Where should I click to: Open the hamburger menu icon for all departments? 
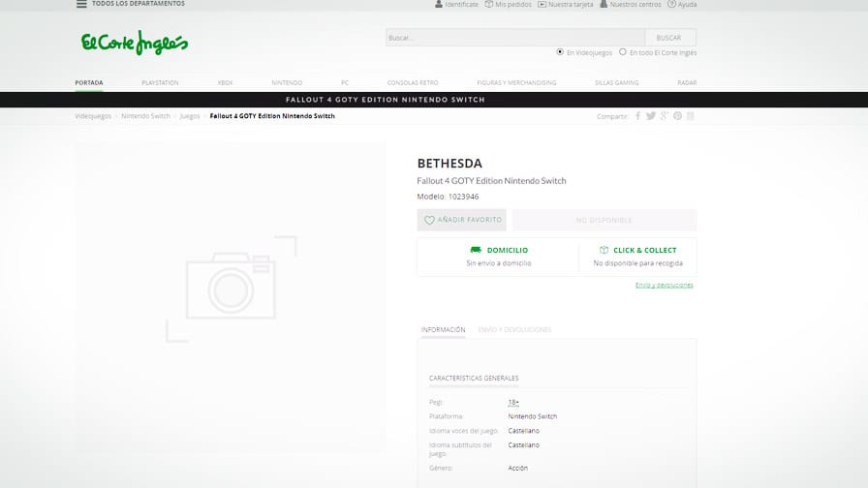click(81, 4)
